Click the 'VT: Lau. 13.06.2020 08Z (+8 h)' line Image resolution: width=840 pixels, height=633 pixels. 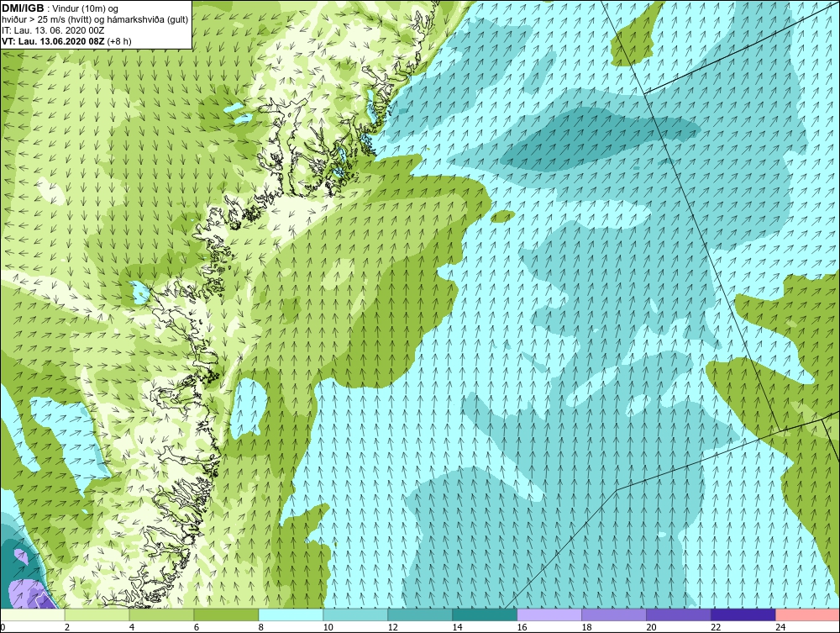[67, 41]
